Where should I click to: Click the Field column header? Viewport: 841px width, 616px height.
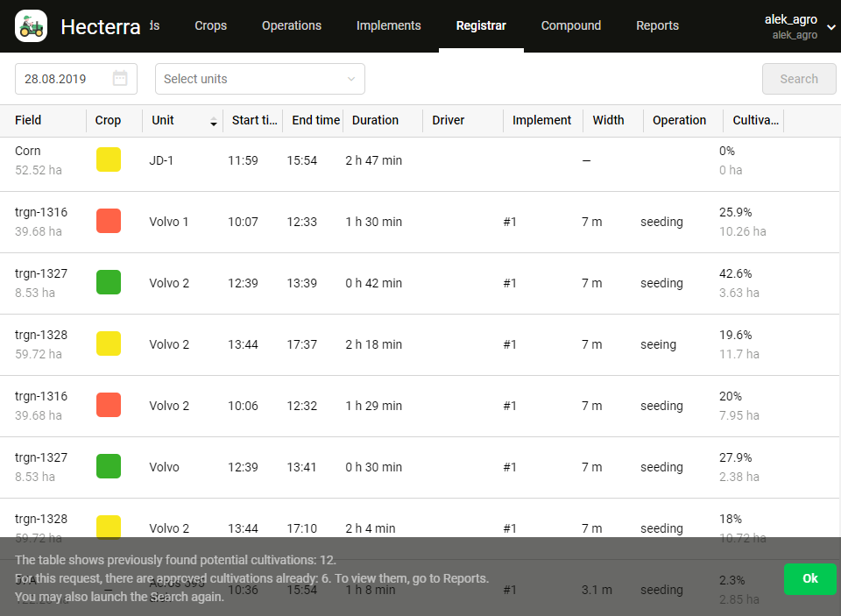(x=28, y=121)
